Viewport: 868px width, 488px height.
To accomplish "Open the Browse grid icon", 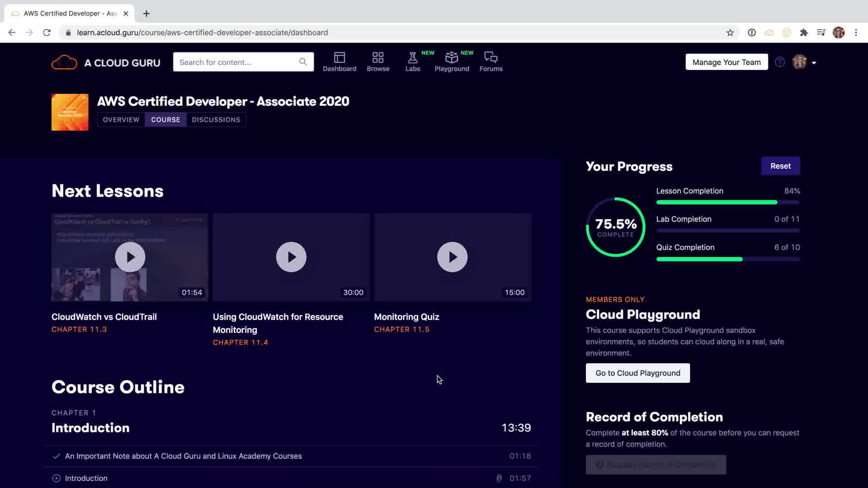I will (378, 58).
